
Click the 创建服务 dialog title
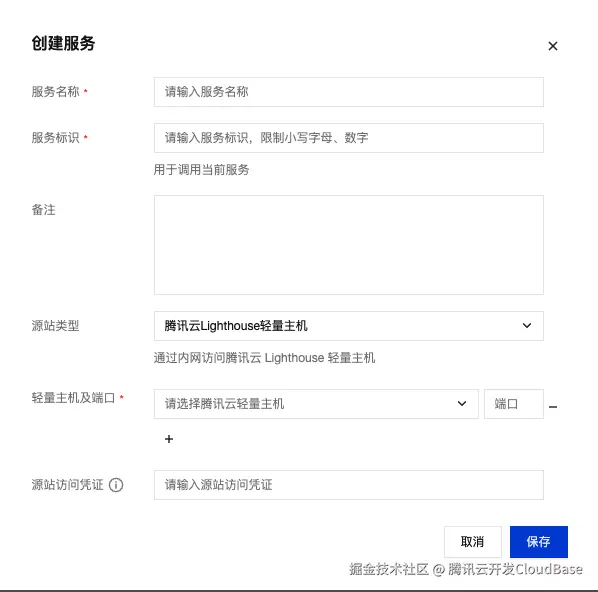point(63,43)
